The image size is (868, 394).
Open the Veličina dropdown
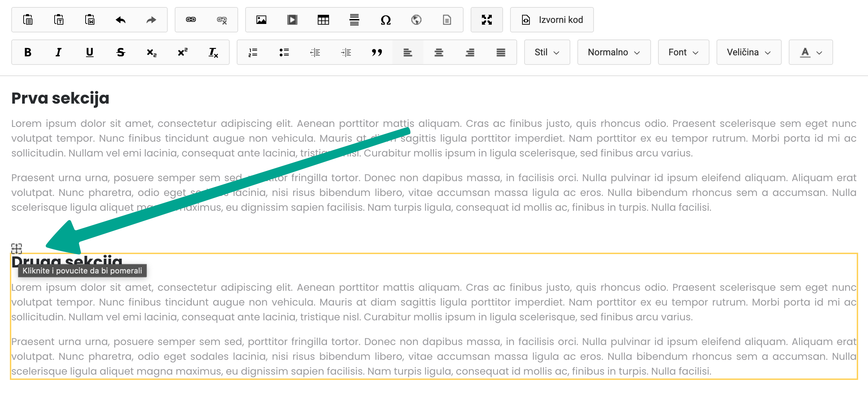pos(748,52)
